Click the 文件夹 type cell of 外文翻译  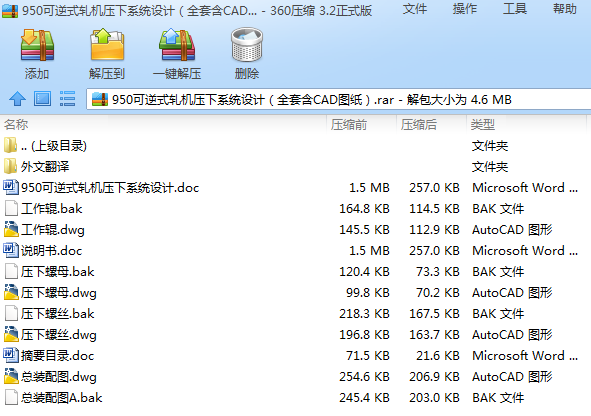click(x=490, y=167)
